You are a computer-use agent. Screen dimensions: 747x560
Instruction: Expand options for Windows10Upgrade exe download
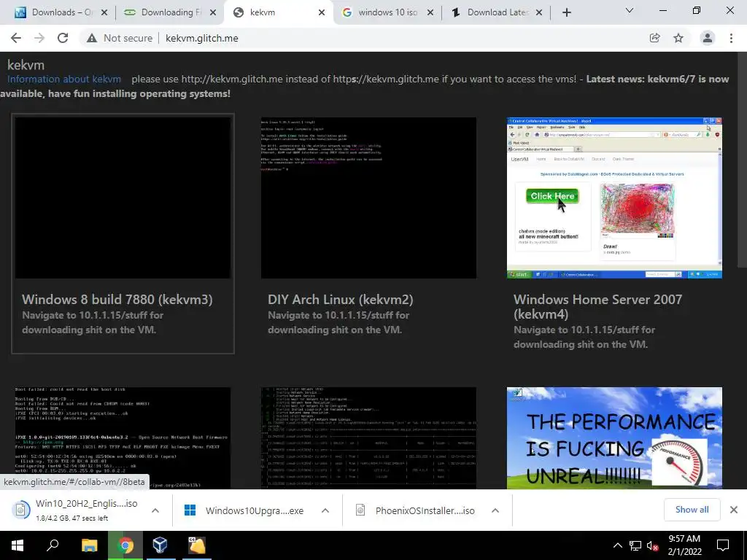point(325,510)
